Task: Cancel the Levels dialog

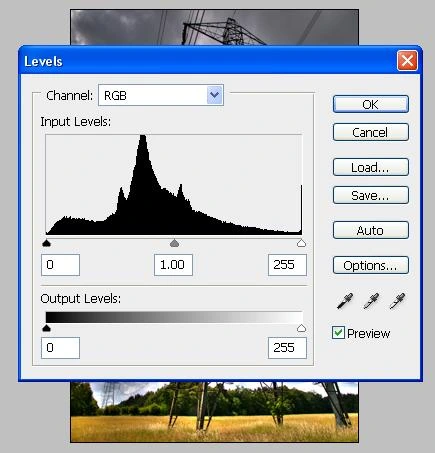Action: [371, 132]
